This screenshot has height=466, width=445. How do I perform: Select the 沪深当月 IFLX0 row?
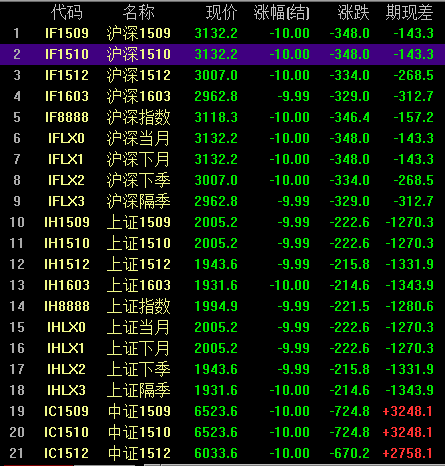(x=222, y=138)
